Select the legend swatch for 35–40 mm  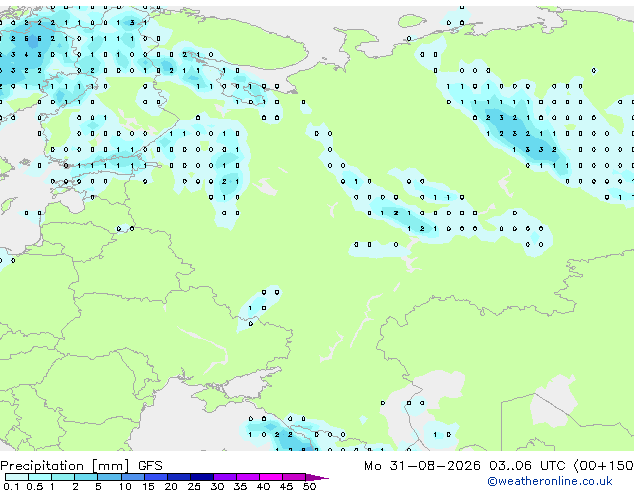click(x=248, y=477)
